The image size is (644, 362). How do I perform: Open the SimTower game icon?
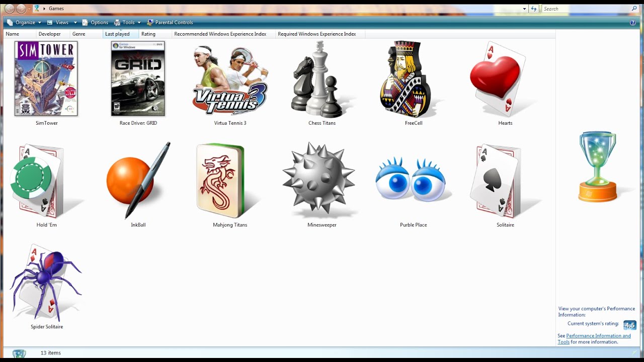click(46, 78)
